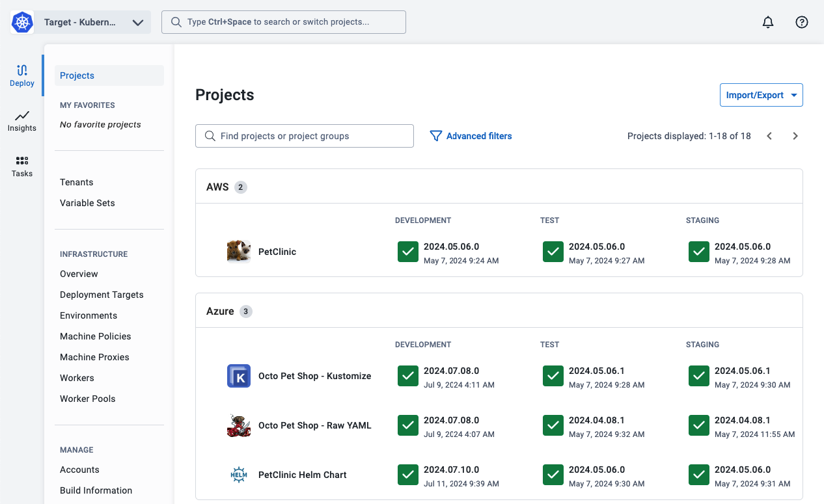
Task: Open the help question mark icon
Action: pos(802,22)
